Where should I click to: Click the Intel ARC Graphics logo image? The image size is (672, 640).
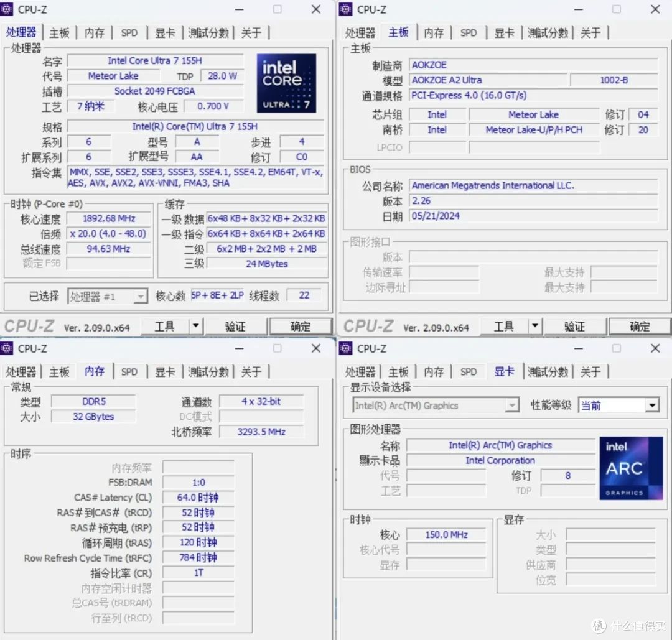click(631, 468)
